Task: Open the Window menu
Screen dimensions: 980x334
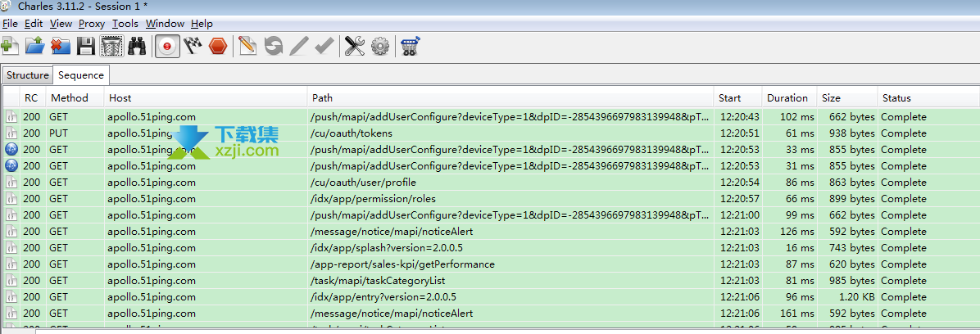Action: (165, 24)
